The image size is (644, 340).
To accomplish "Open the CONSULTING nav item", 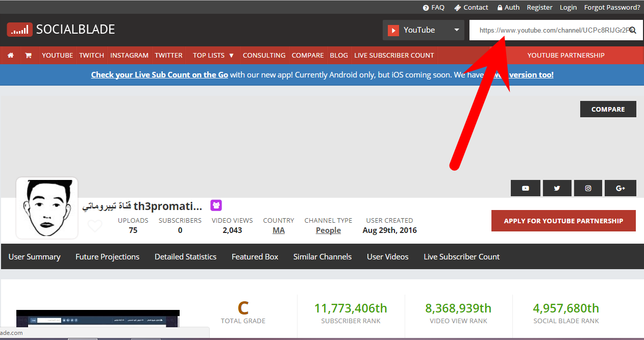I will 264,55.
